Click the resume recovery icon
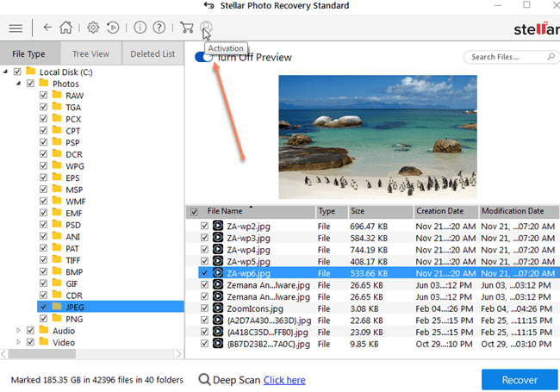Image resolution: width=560 pixels, height=392 pixels. [x=113, y=28]
